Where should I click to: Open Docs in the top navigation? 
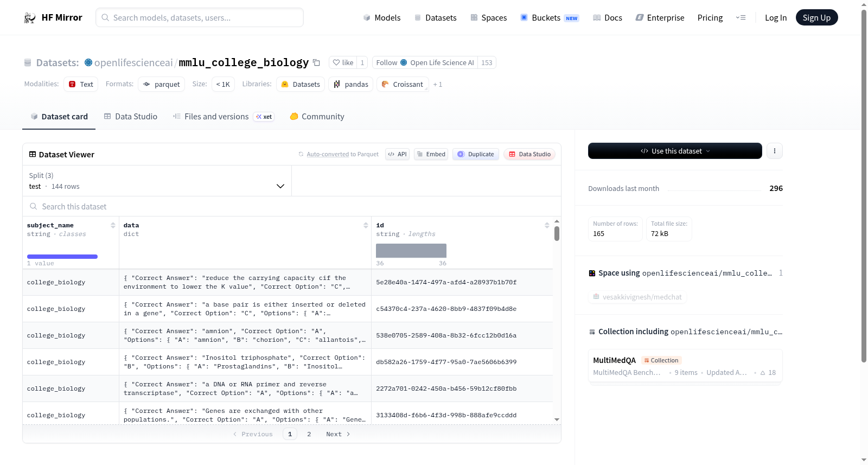pos(608,18)
